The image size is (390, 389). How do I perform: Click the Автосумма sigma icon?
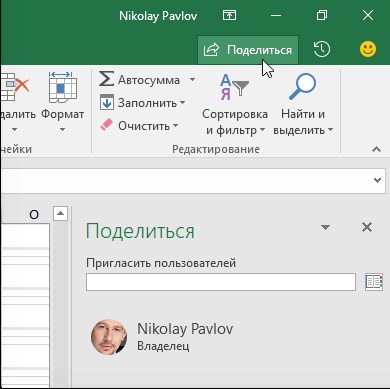pyautogui.click(x=107, y=79)
